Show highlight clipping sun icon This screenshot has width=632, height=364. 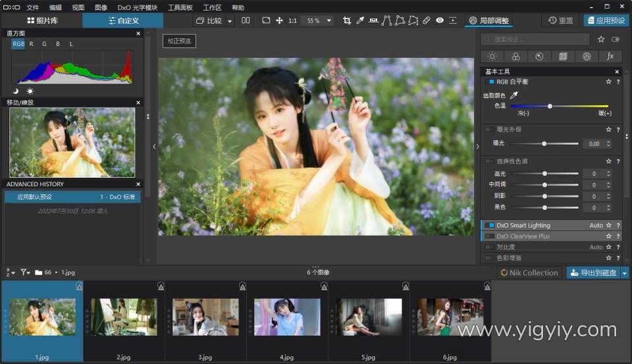[x=30, y=91]
